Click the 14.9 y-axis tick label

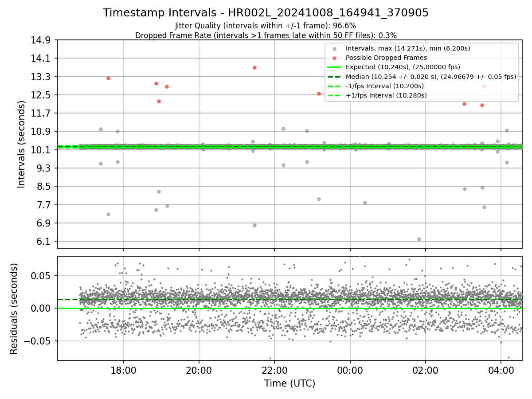(42, 40)
